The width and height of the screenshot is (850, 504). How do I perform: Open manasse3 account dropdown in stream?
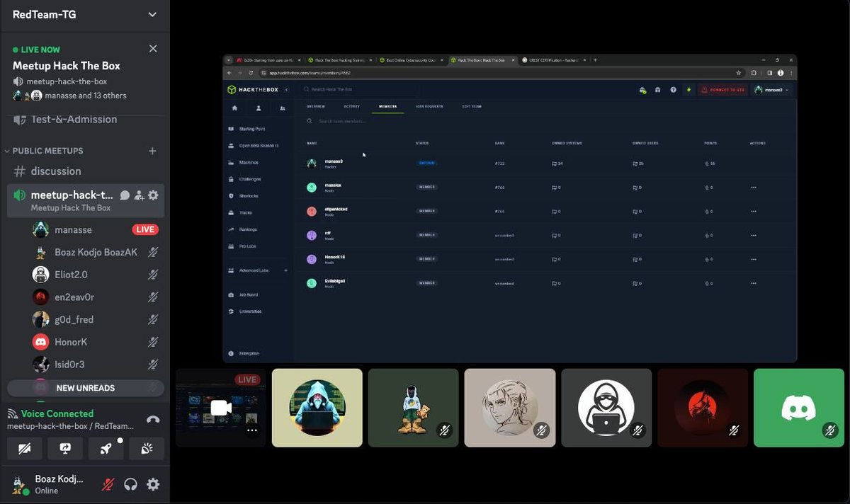(x=771, y=90)
